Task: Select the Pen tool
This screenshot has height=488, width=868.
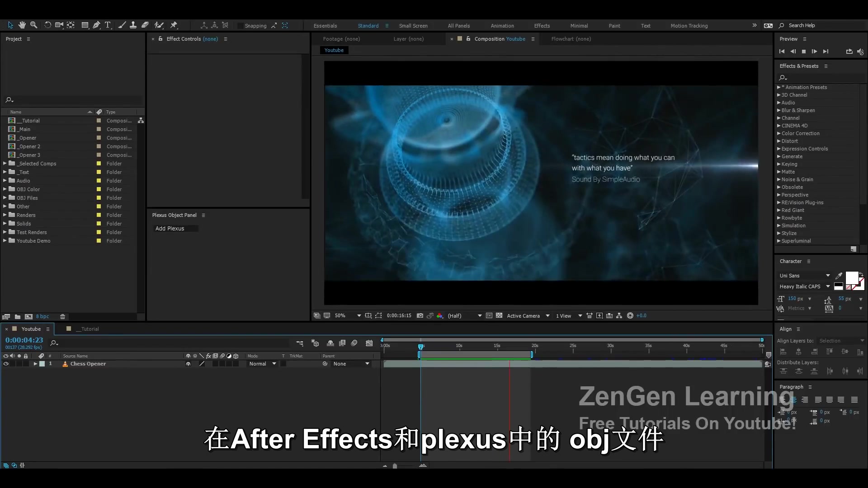Action: [96, 25]
